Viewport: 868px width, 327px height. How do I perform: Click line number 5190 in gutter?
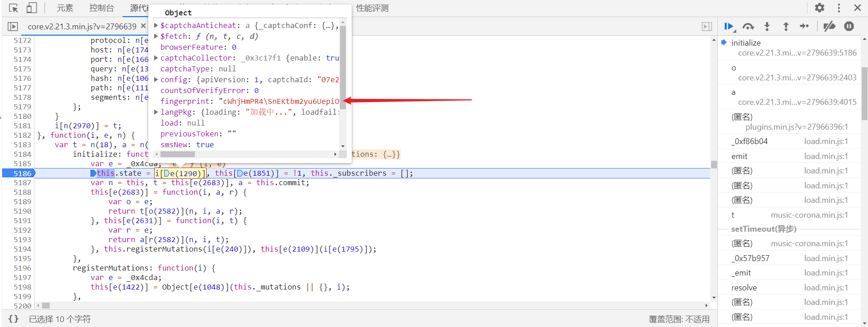[22, 211]
